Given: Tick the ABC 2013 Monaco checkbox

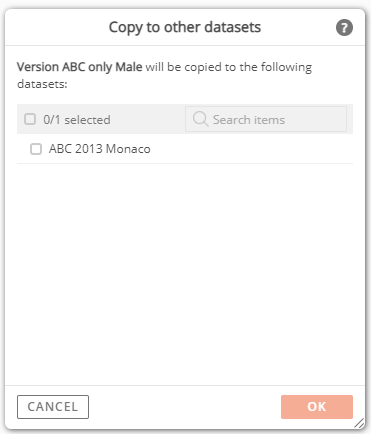Looking at the screenshot, I should coord(36,149).
